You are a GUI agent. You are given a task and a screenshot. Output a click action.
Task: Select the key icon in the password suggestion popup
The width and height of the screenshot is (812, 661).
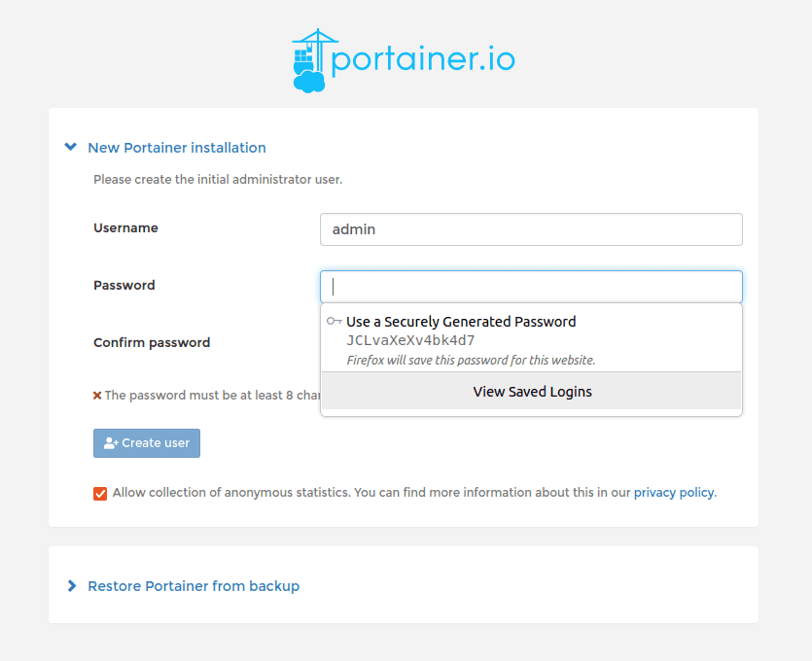(x=334, y=321)
